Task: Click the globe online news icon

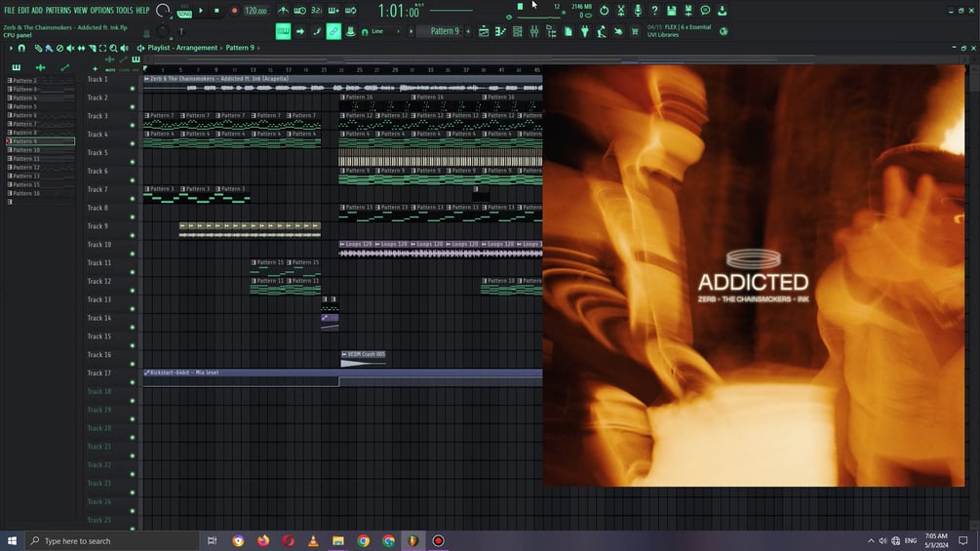Action: 724,31
